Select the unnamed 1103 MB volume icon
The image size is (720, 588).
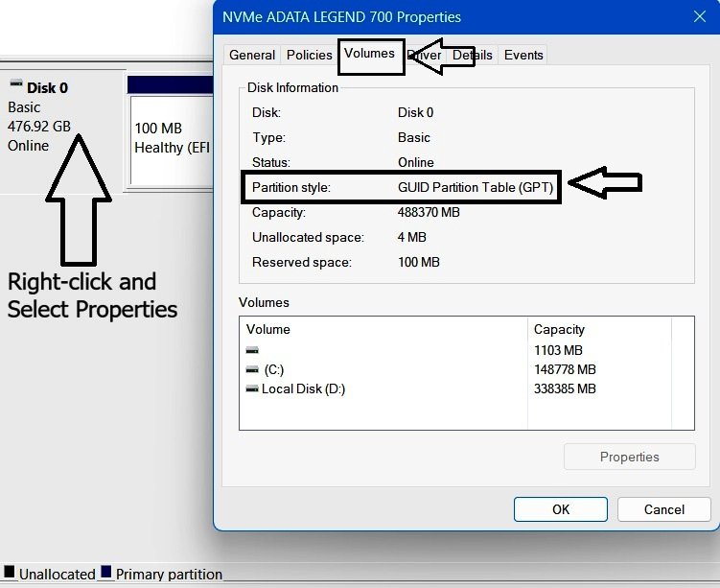point(252,350)
